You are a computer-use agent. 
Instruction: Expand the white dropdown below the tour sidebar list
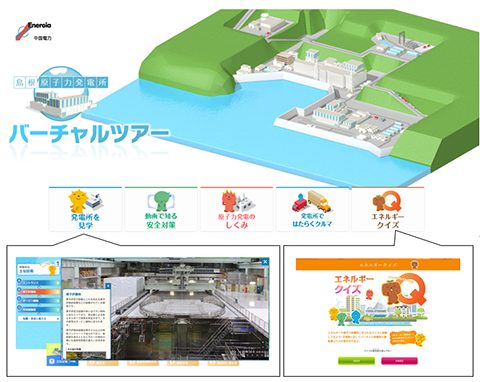[x=39, y=319]
